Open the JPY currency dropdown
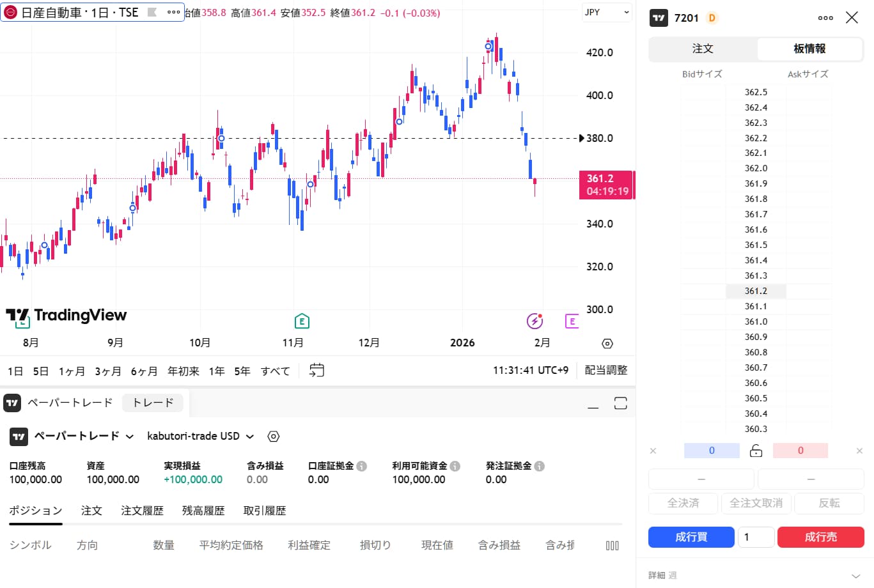The width and height of the screenshot is (874, 588). click(605, 12)
